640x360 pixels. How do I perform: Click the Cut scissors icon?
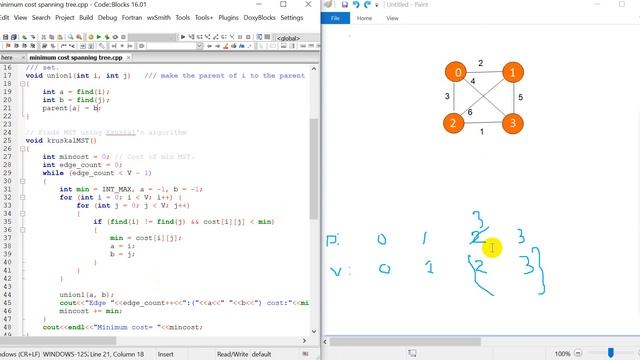coord(44,37)
